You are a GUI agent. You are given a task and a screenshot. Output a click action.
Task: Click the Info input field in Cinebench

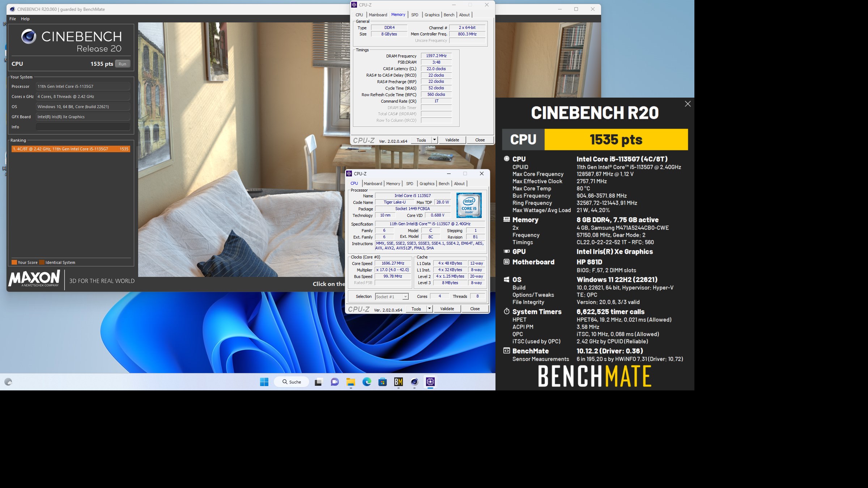pyautogui.click(x=83, y=127)
